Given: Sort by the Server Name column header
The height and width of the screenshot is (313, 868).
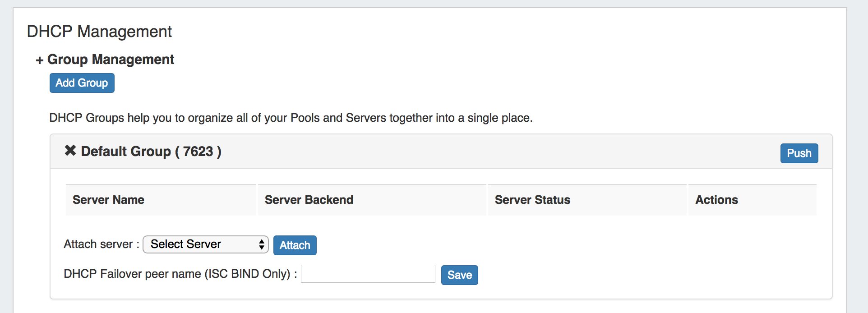Looking at the screenshot, I should tap(108, 200).
